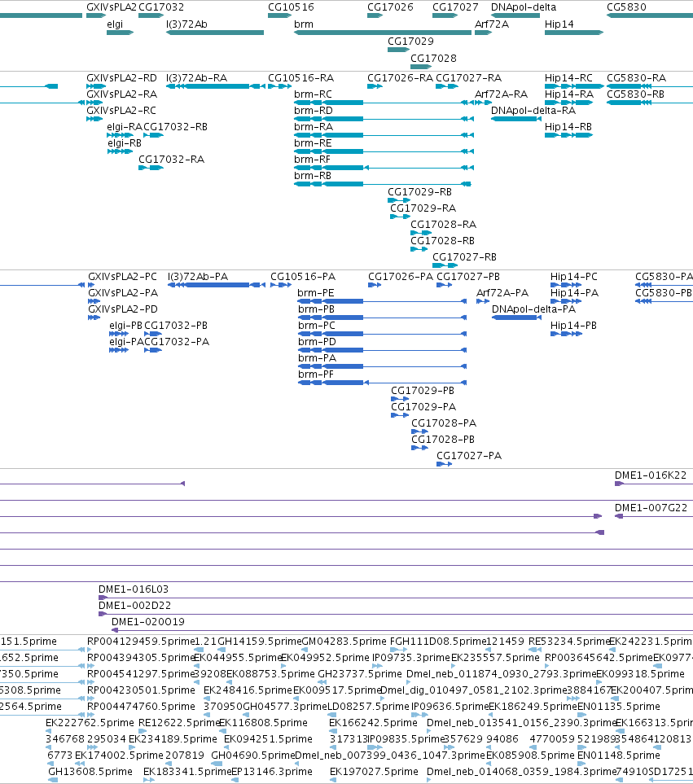Viewport: 693px width, 784px height.
Task: Select EST label EK197027.5prime
Action: (x=374, y=771)
